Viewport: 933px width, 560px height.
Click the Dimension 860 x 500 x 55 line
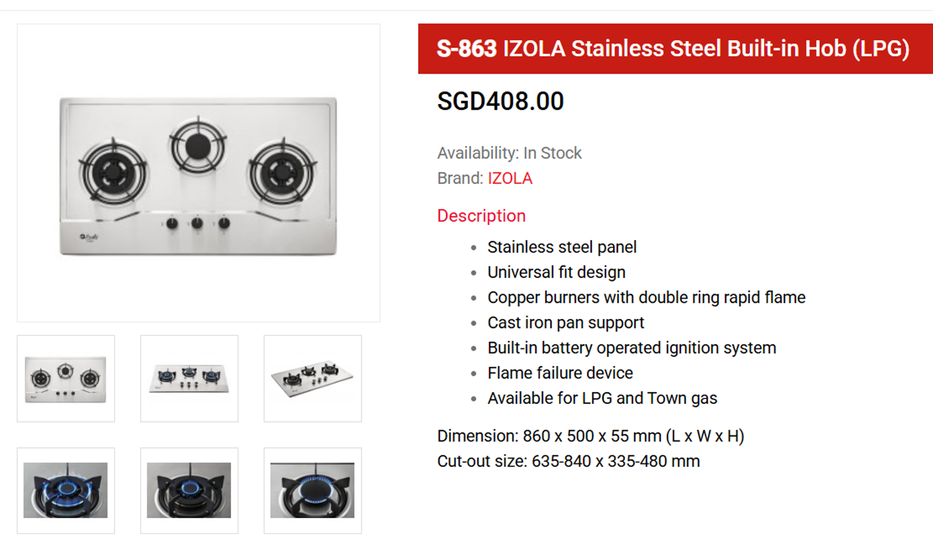click(591, 436)
